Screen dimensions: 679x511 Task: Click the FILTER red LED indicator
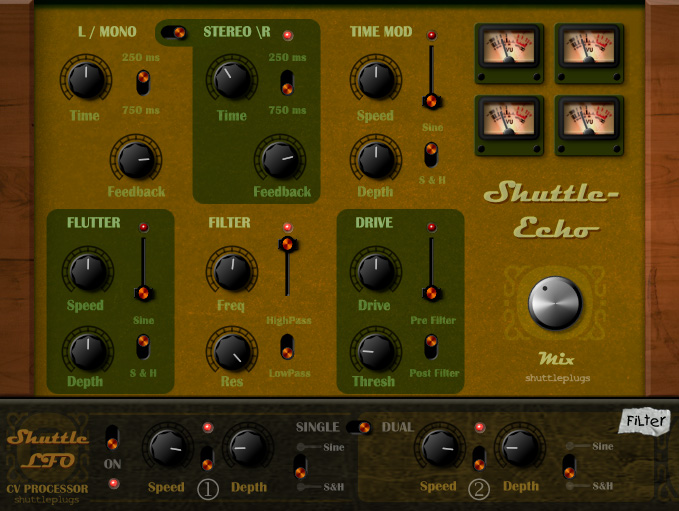point(287,227)
